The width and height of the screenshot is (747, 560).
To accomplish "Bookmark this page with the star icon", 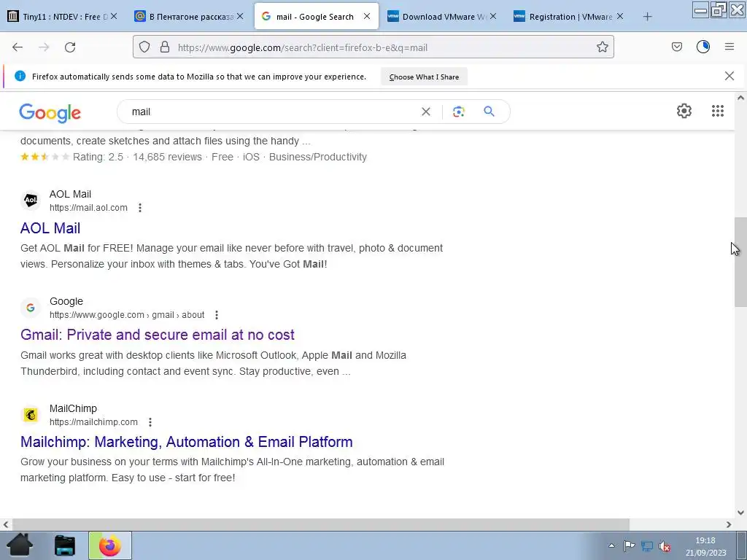I will 602,47.
